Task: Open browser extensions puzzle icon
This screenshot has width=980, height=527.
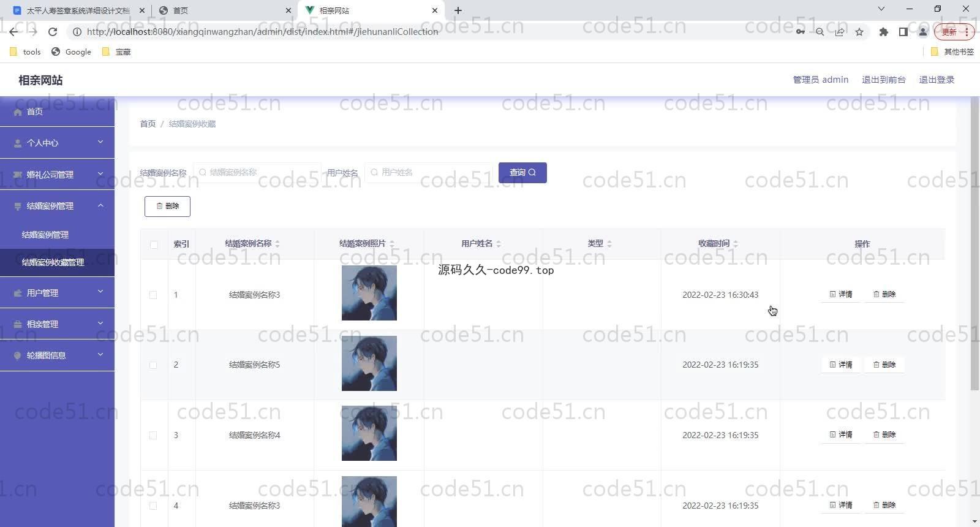Action: (x=883, y=32)
